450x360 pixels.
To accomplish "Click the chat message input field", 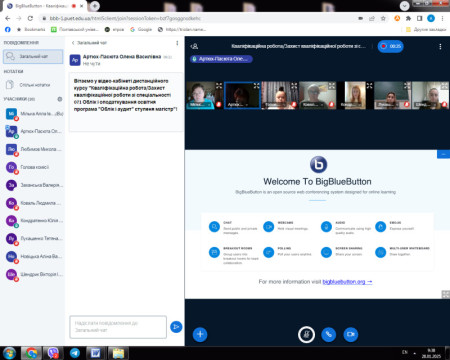I will tap(118, 327).
